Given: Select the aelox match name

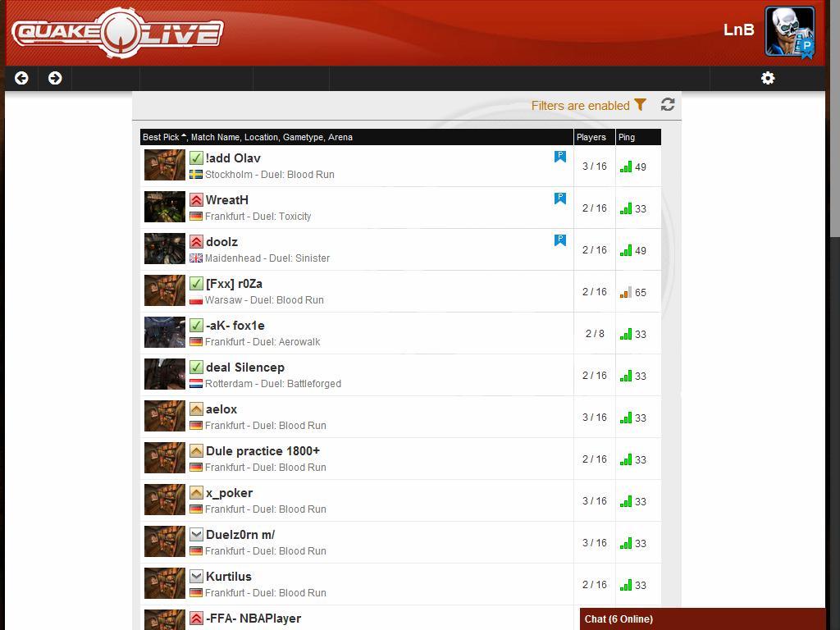Looking at the screenshot, I should [221, 409].
